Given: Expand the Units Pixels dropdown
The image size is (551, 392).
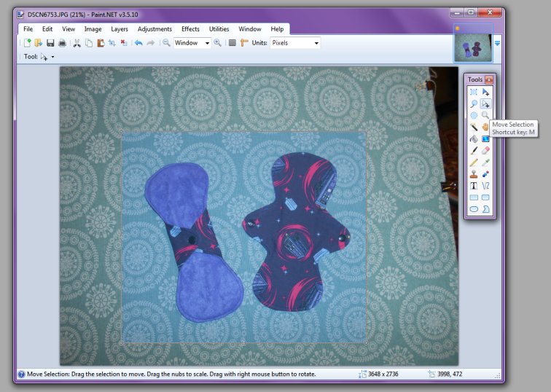Looking at the screenshot, I should tap(316, 43).
